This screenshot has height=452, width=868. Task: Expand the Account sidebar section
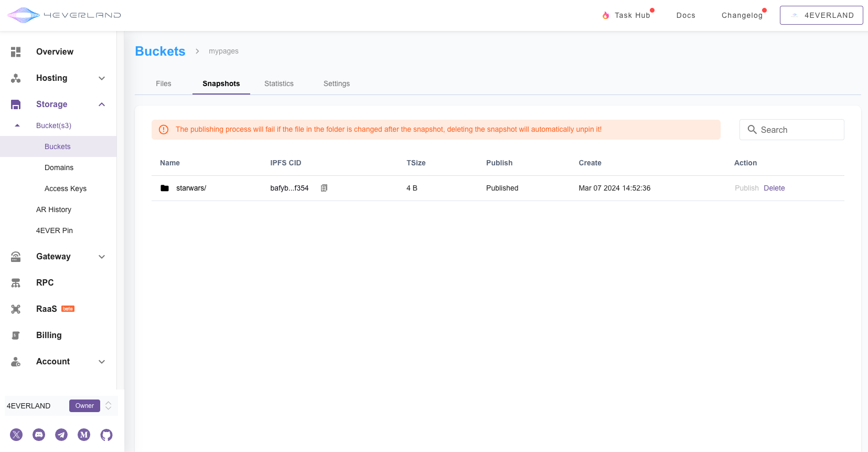click(x=102, y=362)
